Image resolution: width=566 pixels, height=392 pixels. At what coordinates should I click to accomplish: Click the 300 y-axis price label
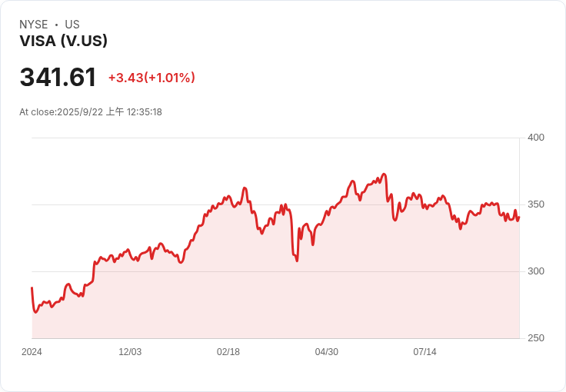click(x=535, y=271)
